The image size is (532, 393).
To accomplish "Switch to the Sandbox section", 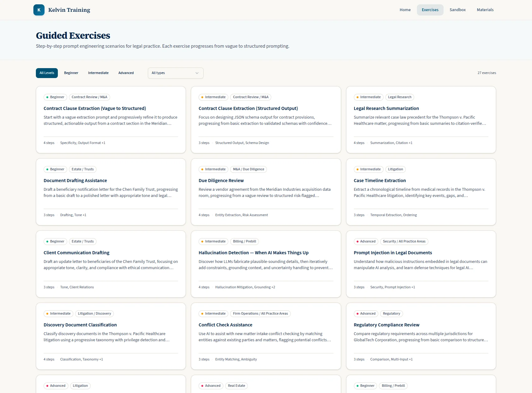I will click(x=457, y=10).
